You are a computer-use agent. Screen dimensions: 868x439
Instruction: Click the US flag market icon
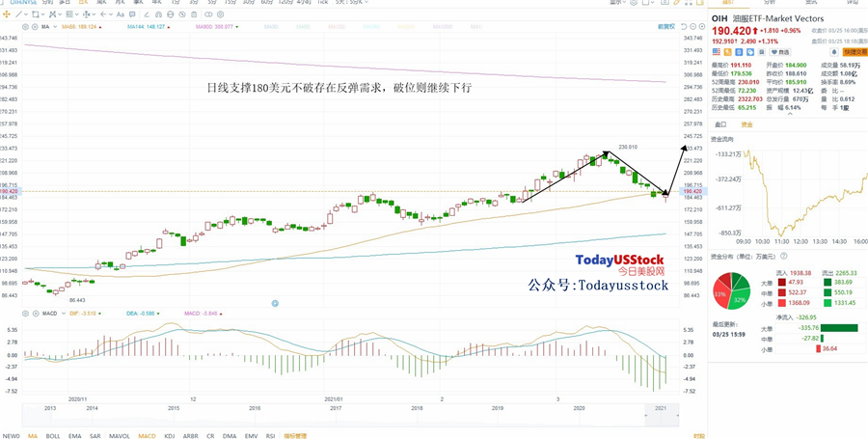coord(717,52)
